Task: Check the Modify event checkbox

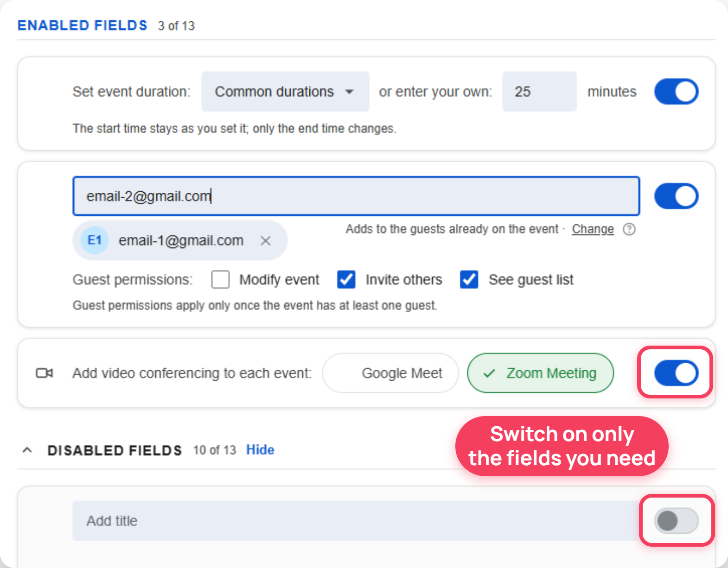Action: 220,279
